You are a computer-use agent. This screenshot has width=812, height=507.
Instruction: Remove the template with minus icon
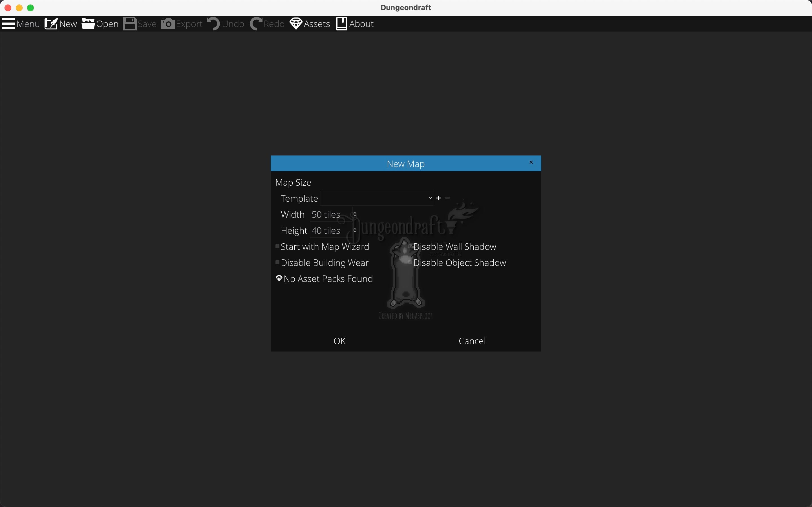click(447, 198)
